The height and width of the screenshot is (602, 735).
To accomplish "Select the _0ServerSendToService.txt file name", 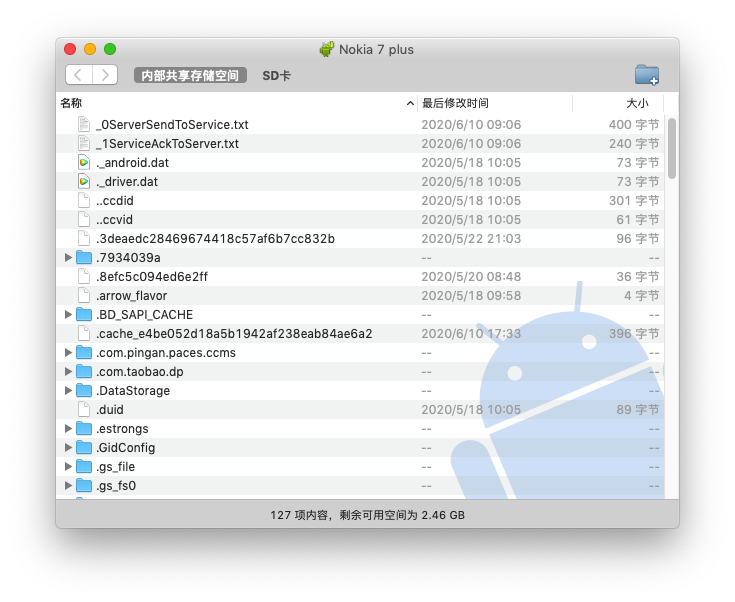I will point(172,125).
